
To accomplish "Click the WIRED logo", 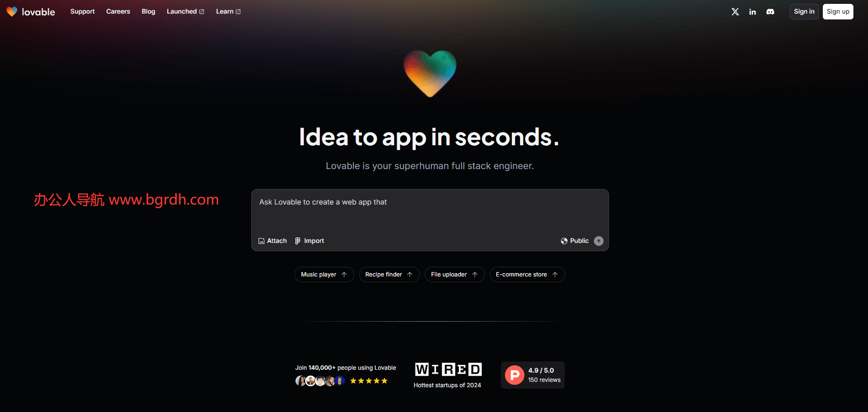I will click(x=448, y=370).
